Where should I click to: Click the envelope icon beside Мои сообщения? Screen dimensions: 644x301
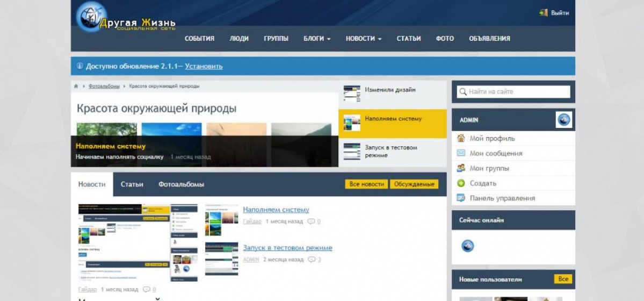[x=461, y=153]
